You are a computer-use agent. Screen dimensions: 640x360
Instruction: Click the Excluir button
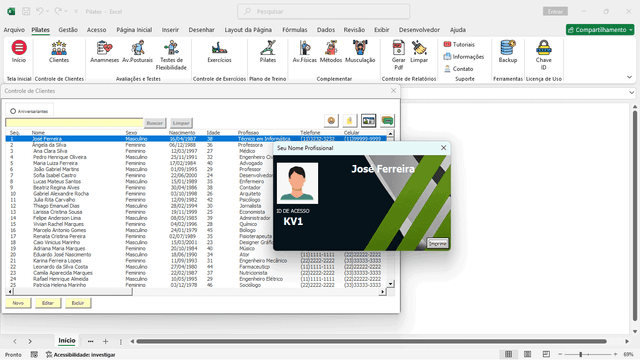tap(78, 303)
